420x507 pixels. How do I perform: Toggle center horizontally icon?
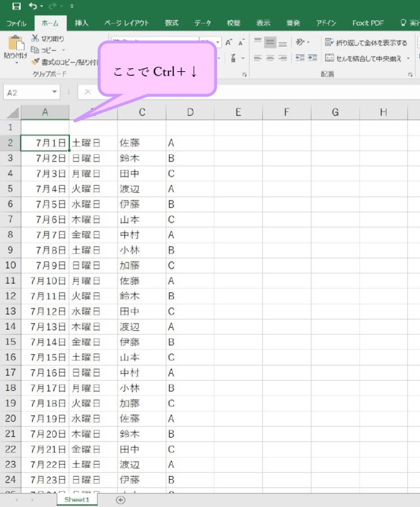tap(270, 58)
